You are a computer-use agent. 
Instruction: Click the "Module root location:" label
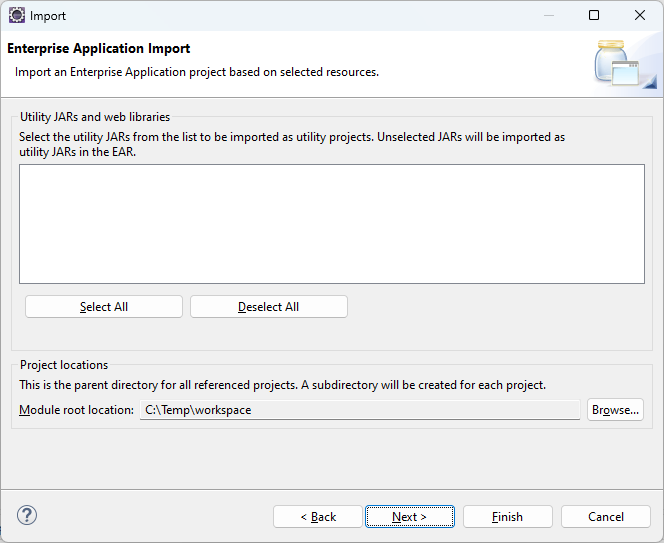[77, 410]
